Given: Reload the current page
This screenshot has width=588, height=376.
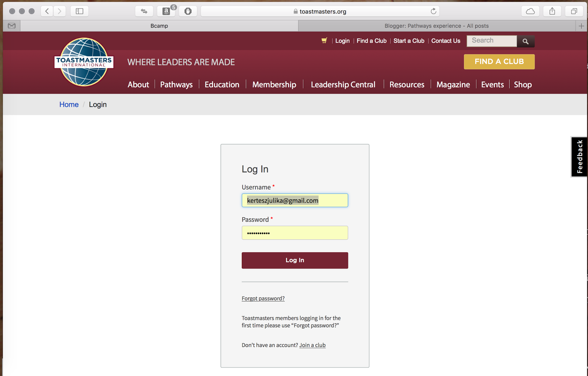Looking at the screenshot, I should [x=433, y=11].
